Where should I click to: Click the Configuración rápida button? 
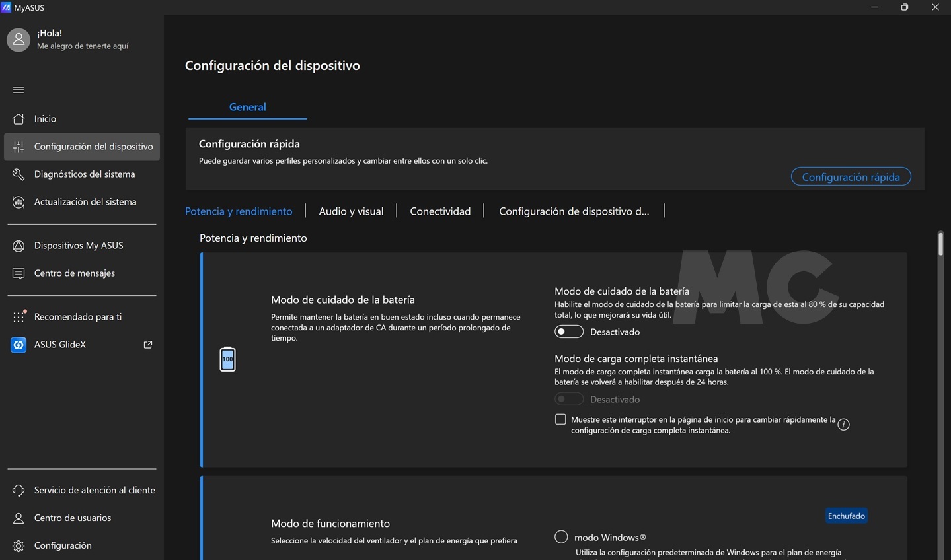[851, 177]
